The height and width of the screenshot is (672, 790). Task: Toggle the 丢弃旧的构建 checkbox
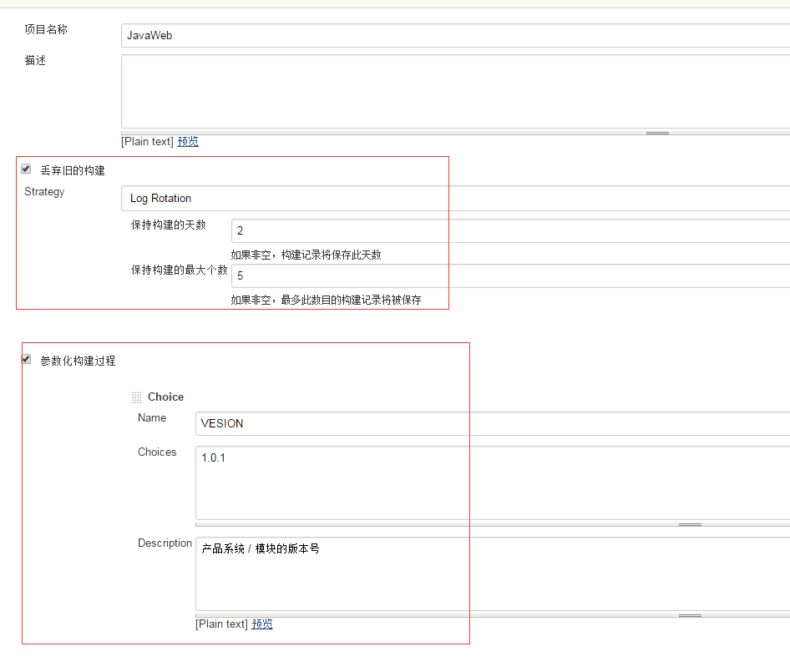tap(26, 169)
